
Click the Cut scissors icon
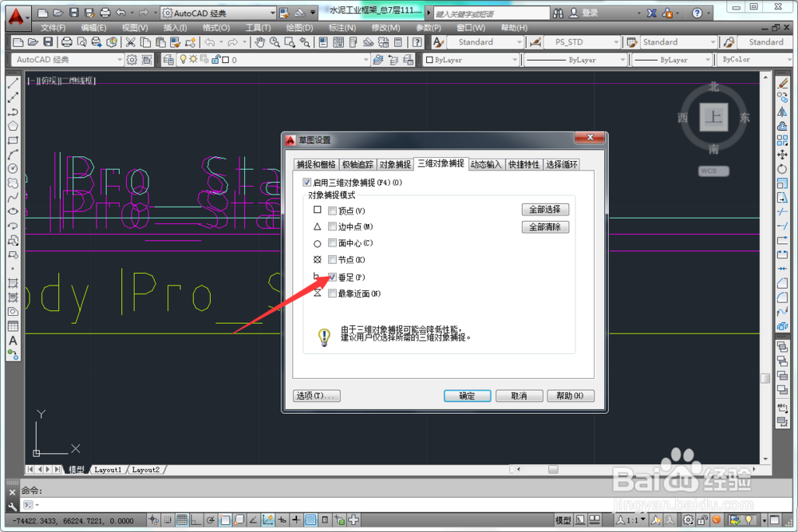tap(130, 42)
